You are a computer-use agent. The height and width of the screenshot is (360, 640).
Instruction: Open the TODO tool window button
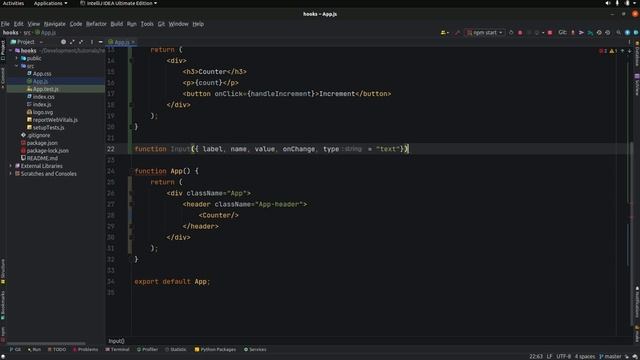click(x=57, y=349)
